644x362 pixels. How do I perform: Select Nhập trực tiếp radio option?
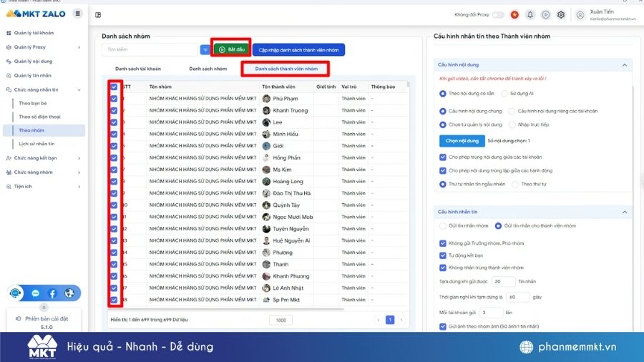click(512, 124)
